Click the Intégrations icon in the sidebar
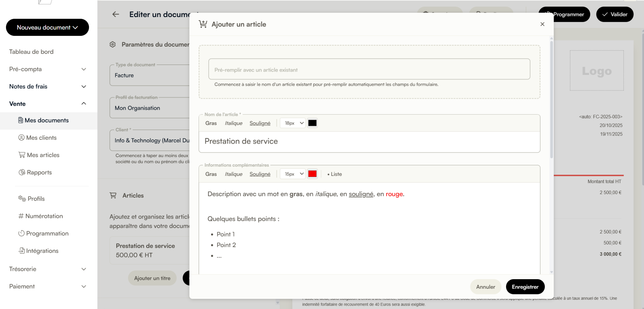Image resolution: width=644 pixels, height=309 pixels. (x=21, y=251)
